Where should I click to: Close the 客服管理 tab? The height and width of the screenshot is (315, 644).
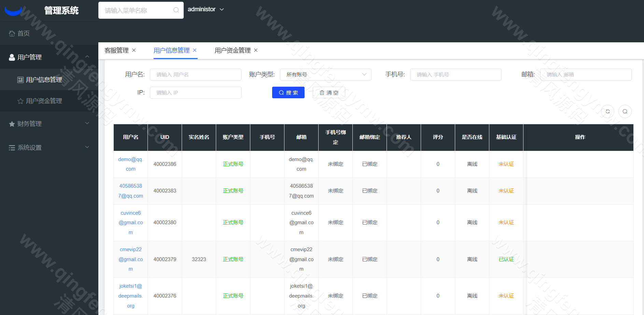click(134, 50)
